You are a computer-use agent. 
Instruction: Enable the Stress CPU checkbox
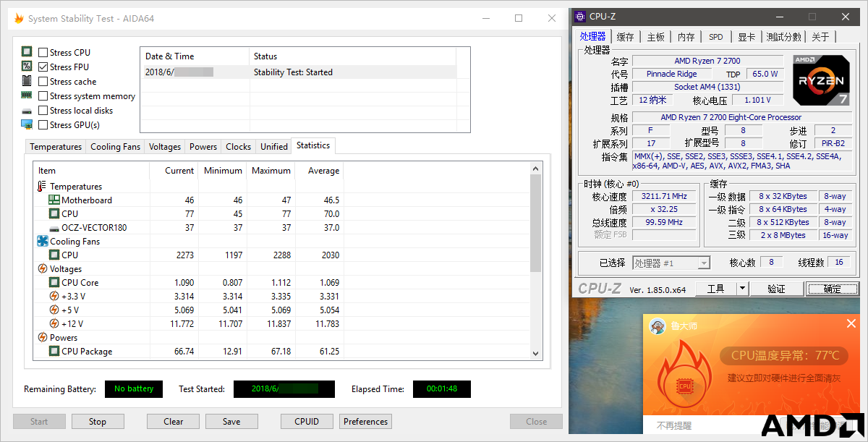43,52
